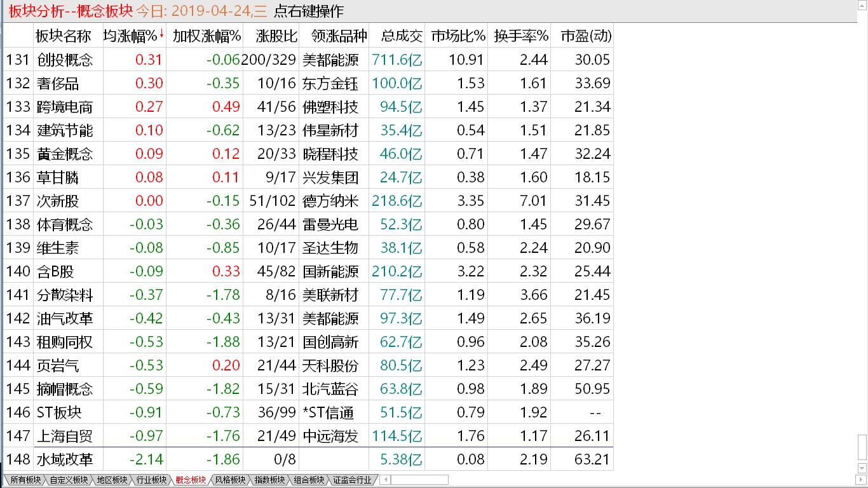Select the active 概念板块 tab
Viewport: 868px width, 488px height.
[x=191, y=480]
